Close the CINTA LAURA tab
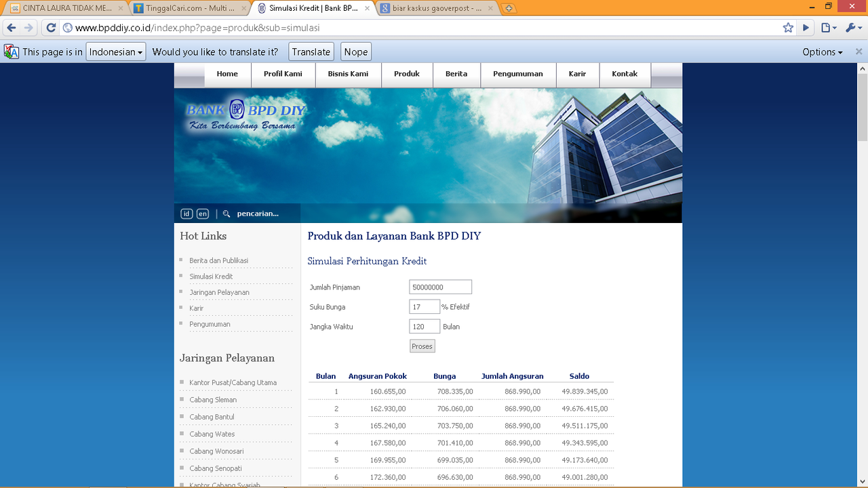The image size is (868, 488). coord(121,8)
